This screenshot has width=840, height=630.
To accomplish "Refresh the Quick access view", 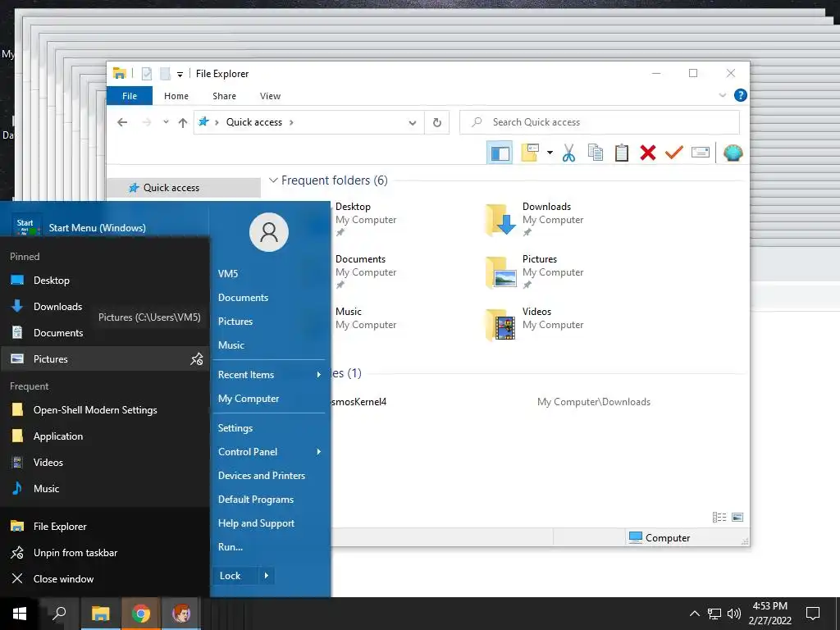I will pos(437,123).
